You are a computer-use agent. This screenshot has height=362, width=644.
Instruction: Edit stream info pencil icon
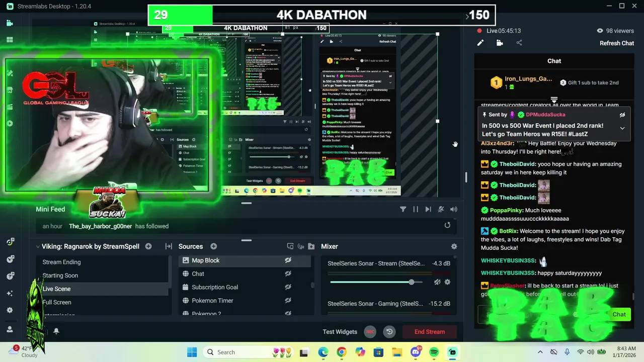coord(480,43)
